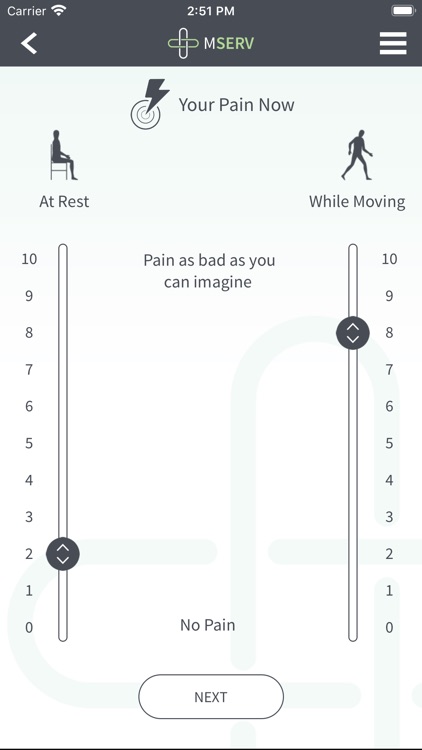Tap the While Moving label
The height and width of the screenshot is (750, 422).
click(357, 201)
